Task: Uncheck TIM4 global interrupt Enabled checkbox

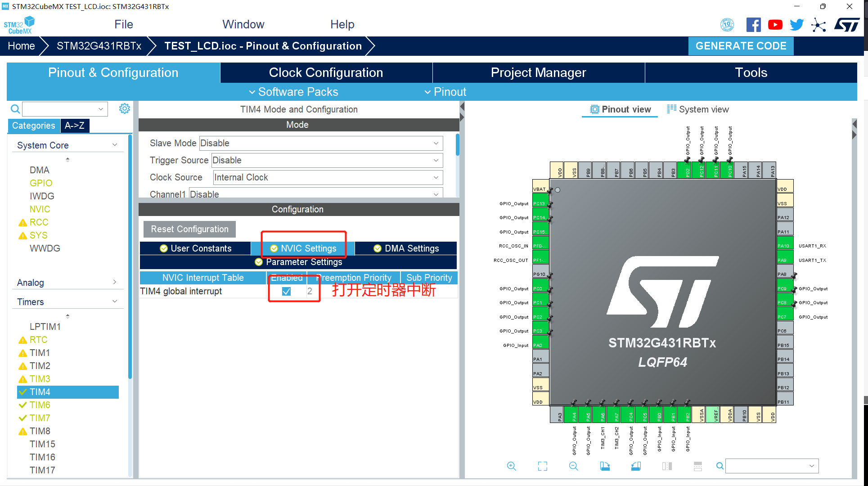Action: point(286,291)
